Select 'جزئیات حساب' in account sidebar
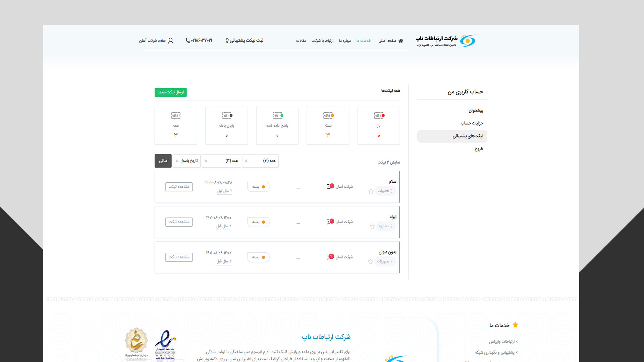The width and height of the screenshot is (644, 362). pyautogui.click(x=472, y=123)
